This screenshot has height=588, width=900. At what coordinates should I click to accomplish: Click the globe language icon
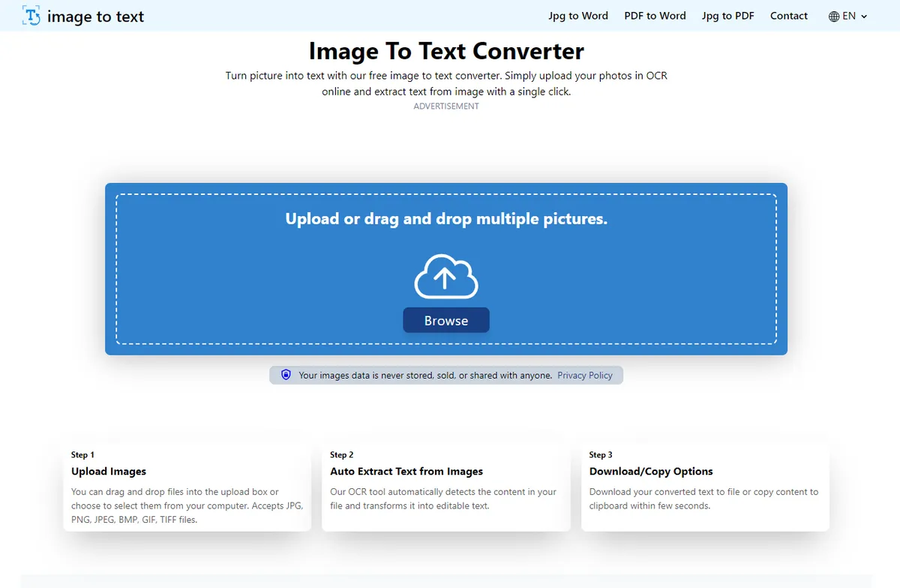834,15
